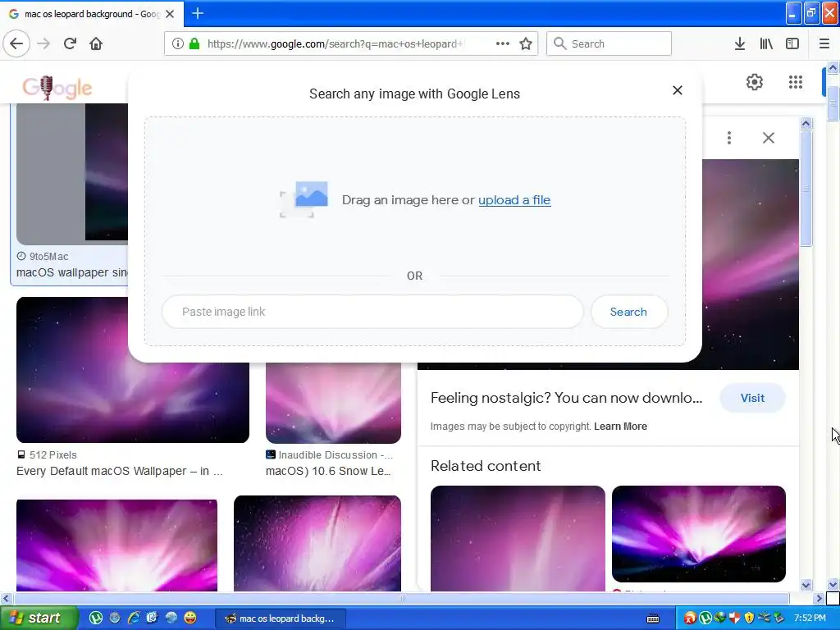Open the Firefox library icon

click(x=766, y=44)
